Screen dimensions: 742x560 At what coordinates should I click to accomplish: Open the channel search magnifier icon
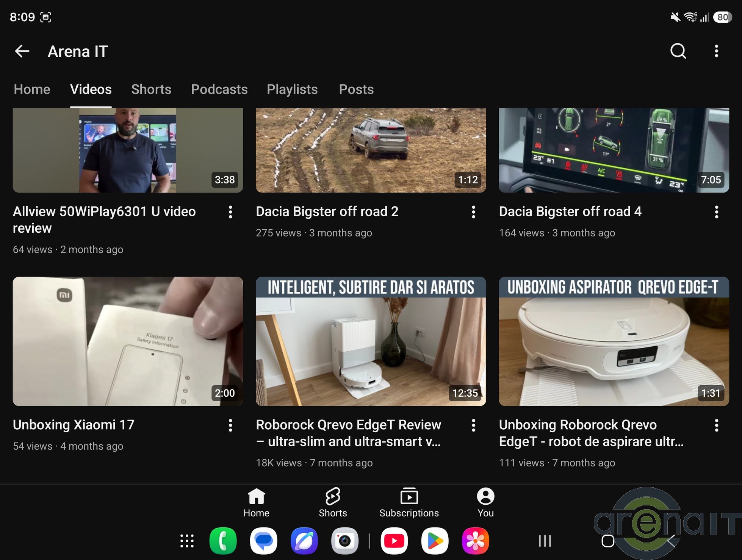click(678, 51)
